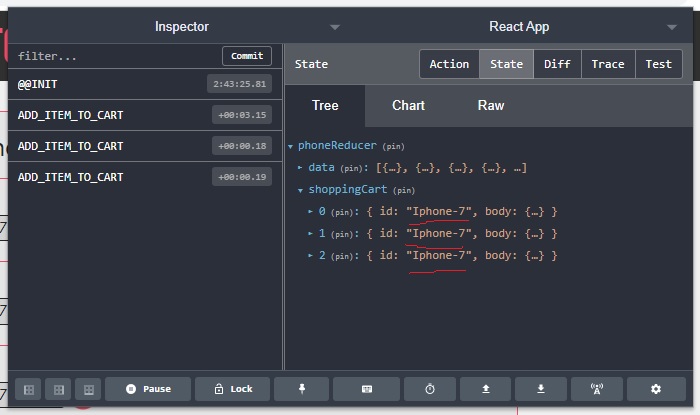Select the @@INIT action
Screen dimensions: 700x415
pyautogui.click(x=145, y=84)
